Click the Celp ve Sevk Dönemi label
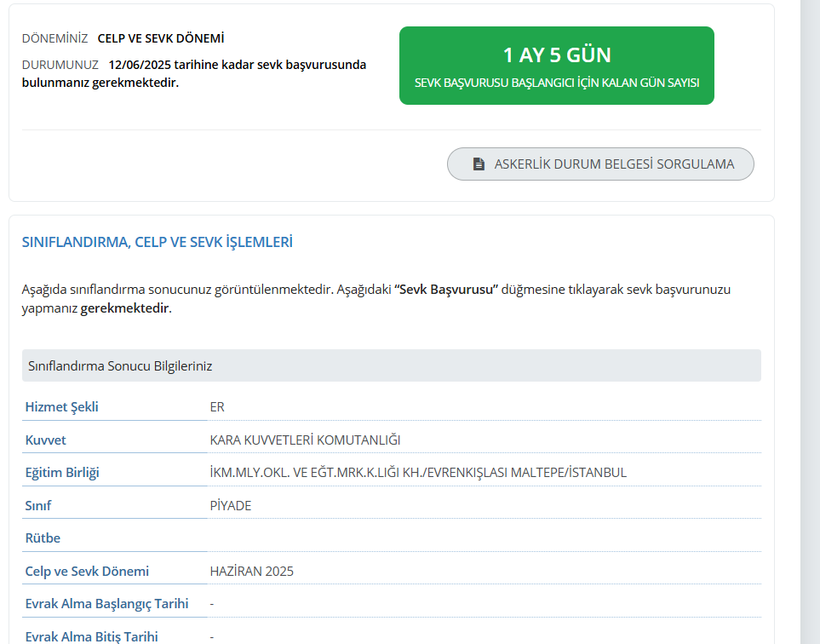820x644 pixels. pyautogui.click(x=87, y=571)
